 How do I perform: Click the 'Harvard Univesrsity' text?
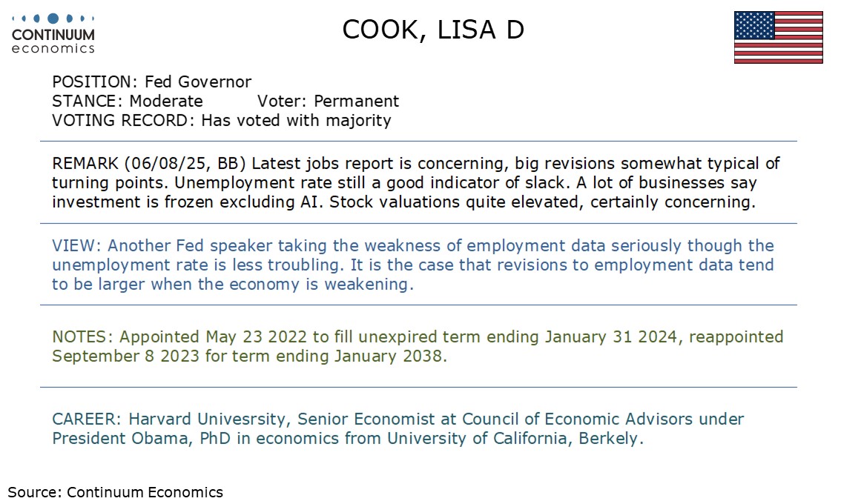[207, 419]
